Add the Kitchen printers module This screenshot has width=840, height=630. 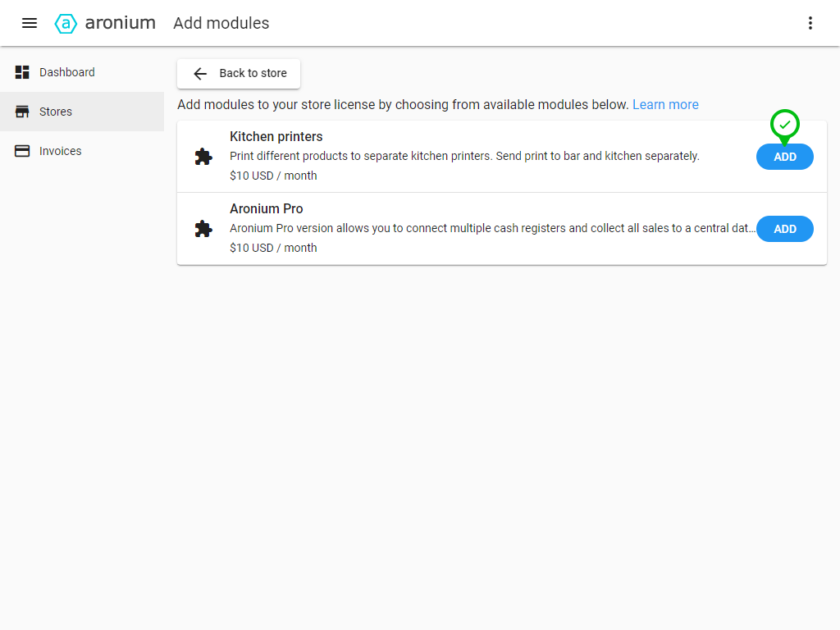[x=785, y=157]
